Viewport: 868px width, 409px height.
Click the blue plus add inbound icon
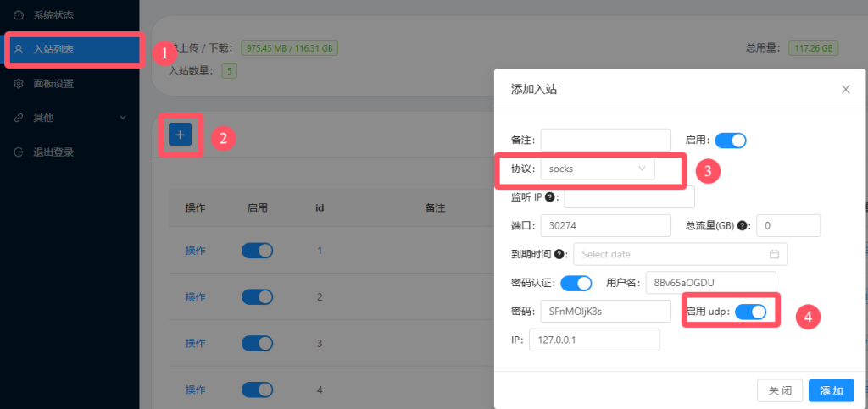click(180, 134)
